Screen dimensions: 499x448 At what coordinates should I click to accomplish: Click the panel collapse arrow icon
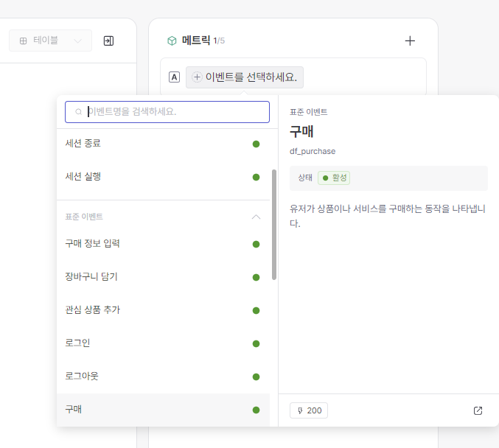tap(108, 41)
